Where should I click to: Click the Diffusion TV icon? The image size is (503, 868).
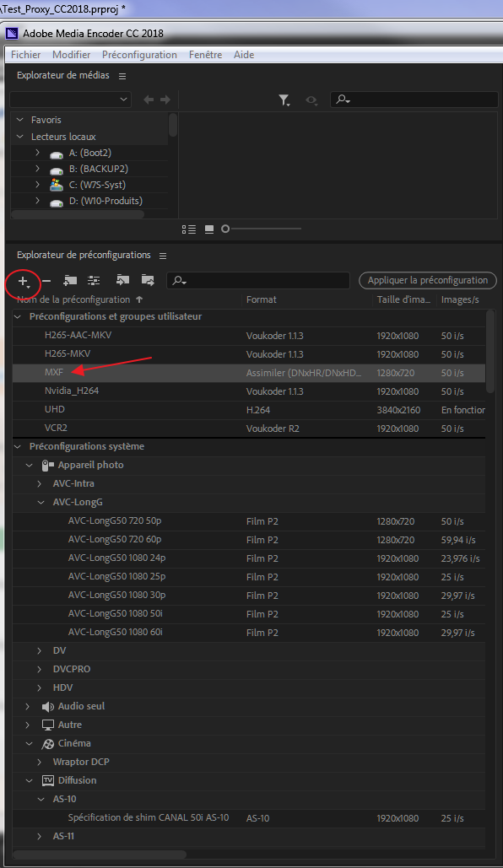point(47,781)
